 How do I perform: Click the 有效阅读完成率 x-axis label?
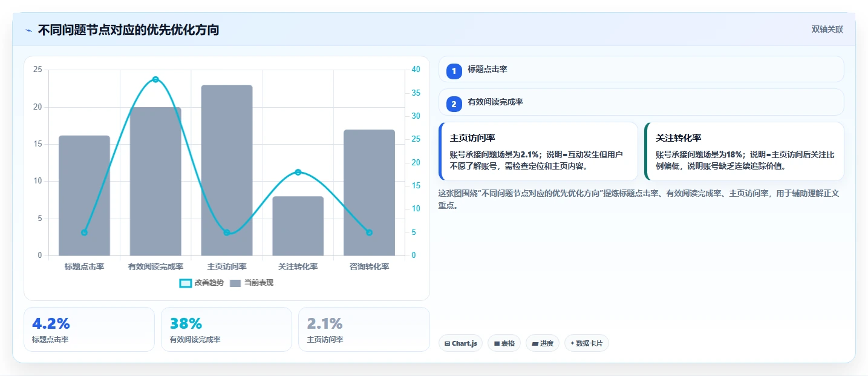pos(155,266)
